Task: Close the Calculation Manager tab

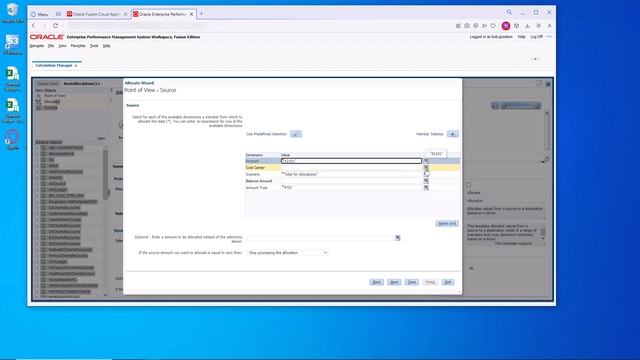Action: tap(76, 66)
